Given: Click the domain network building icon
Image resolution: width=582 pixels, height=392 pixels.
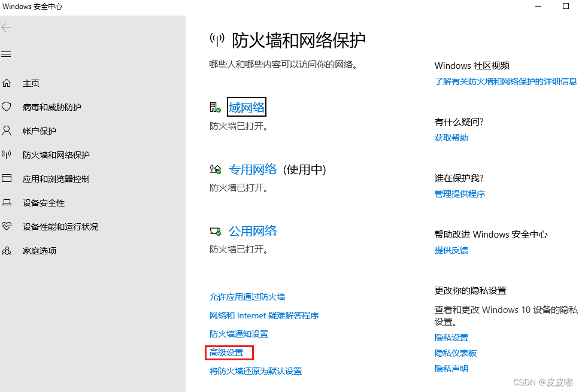Looking at the screenshot, I should [x=216, y=108].
